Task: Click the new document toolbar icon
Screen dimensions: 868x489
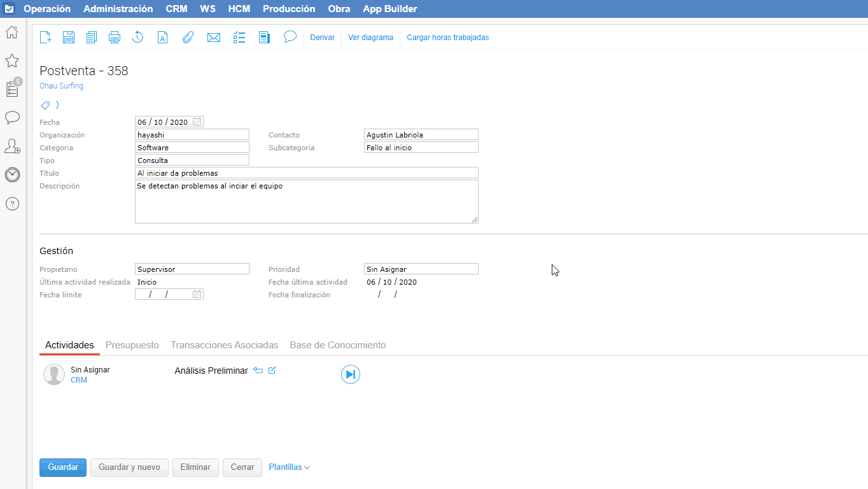Action: pyautogui.click(x=45, y=38)
